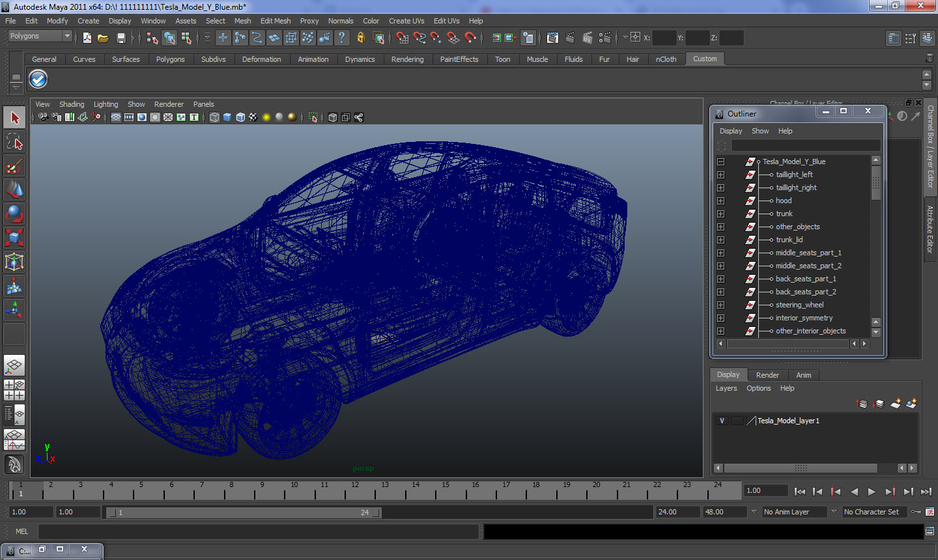Select the hood object in Outliner

[784, 201]
